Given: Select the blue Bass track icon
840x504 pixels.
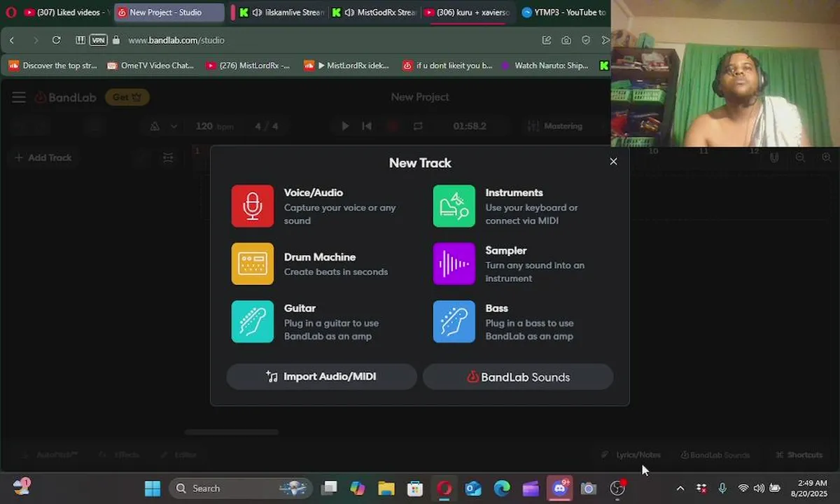Looking at the screenshot, I should (x=454, y=322).
